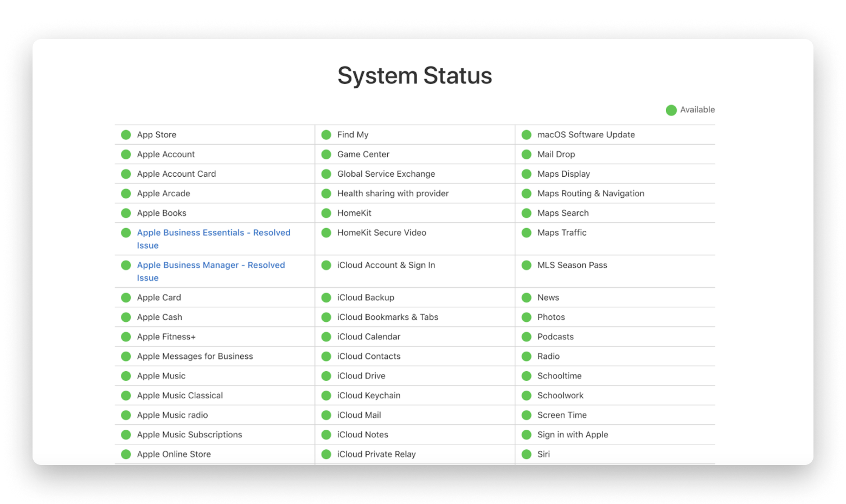This screenshot has width=846, height=504.
Task: Select the Schoolwork row text
Action: pyautogui.click(x=560, y=396)
